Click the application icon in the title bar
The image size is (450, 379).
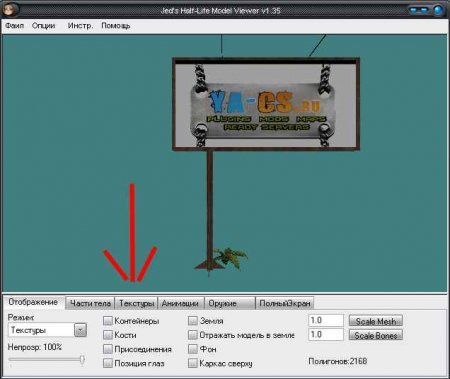pos(9,10)
